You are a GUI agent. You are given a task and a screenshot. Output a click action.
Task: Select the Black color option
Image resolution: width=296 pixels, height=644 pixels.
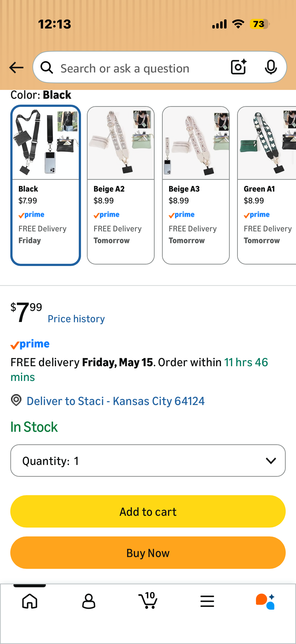tap(46, 185)
